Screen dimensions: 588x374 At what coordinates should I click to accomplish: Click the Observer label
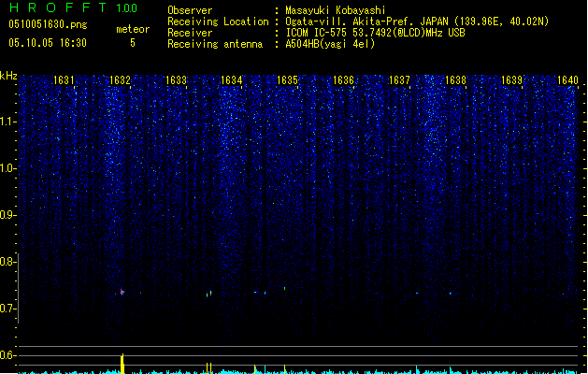(190, 10)
